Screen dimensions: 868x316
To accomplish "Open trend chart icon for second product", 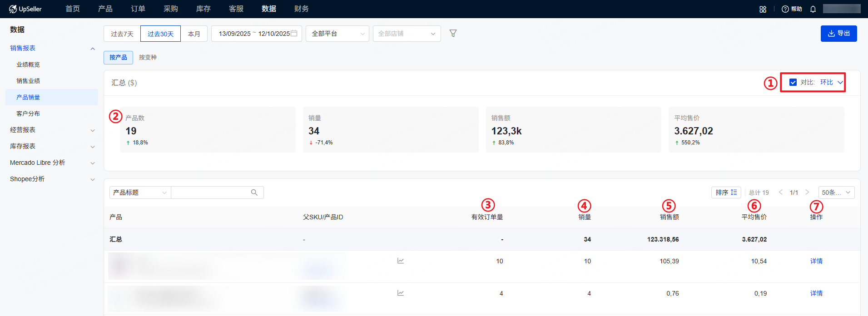I will coord(401,293).
